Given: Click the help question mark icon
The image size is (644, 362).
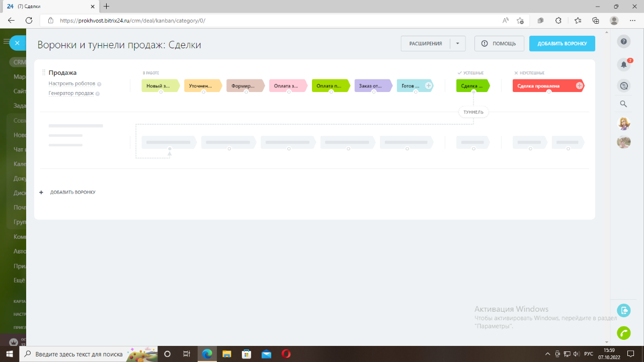Looking at the screenshot, I should tap(624, 42).
